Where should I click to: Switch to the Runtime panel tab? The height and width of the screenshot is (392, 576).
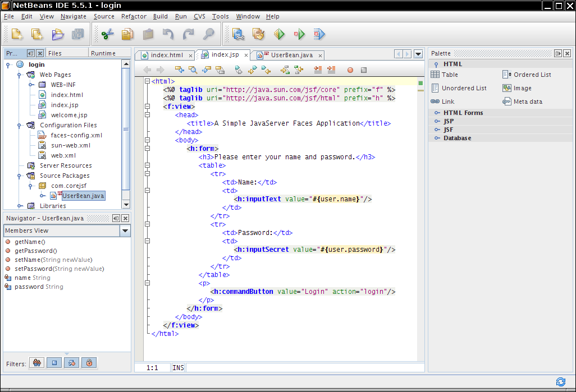point(103,53)
